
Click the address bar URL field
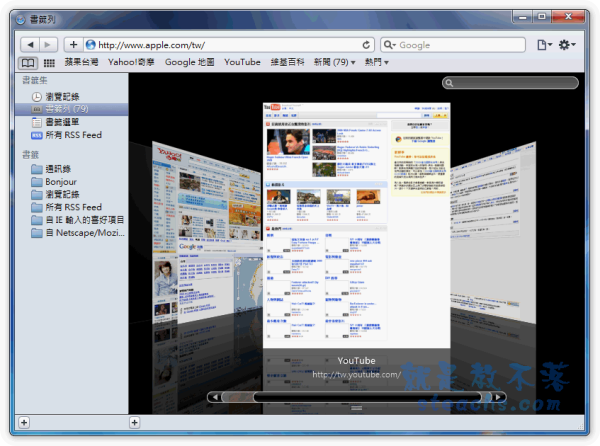tap(228, 45)
